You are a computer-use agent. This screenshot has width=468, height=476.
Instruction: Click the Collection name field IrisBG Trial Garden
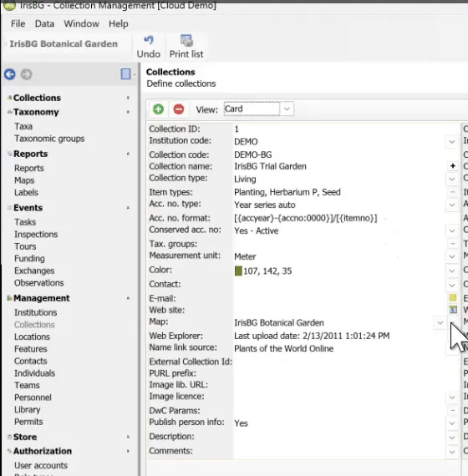[340, 166]
